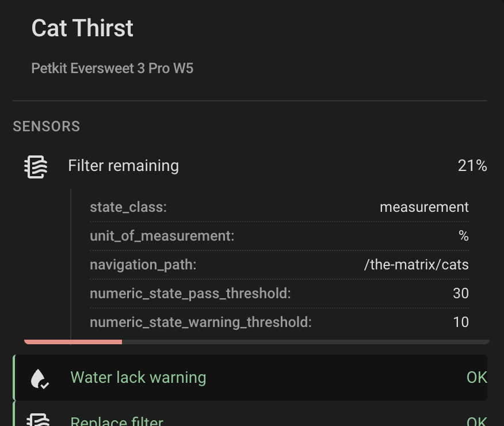This screenshot has width=504, height=426.
Task: Click the Petkit Eversweet 3 Pro W5 subtitle
Action: tap(112, 69)
